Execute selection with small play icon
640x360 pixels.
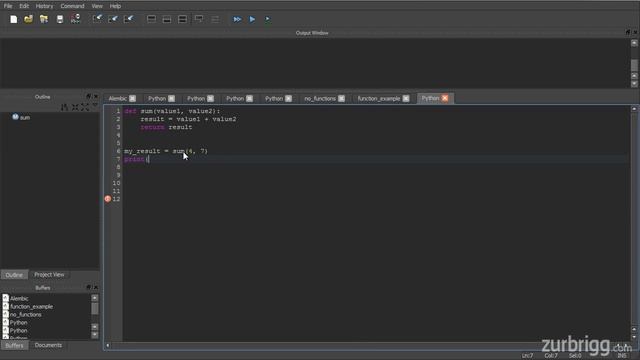267,19
